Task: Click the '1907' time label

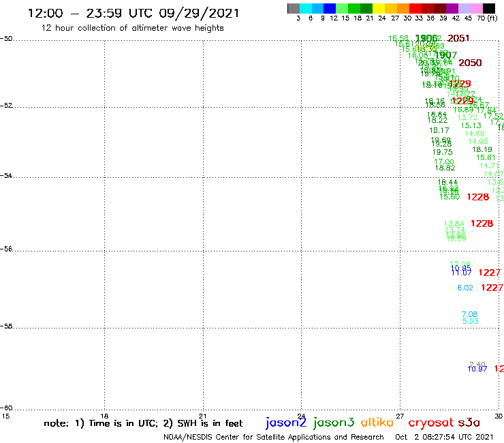Action: click(445, 55)
